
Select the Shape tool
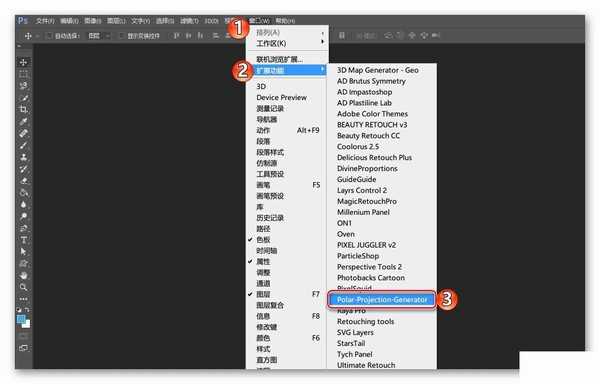coord(23,264)
